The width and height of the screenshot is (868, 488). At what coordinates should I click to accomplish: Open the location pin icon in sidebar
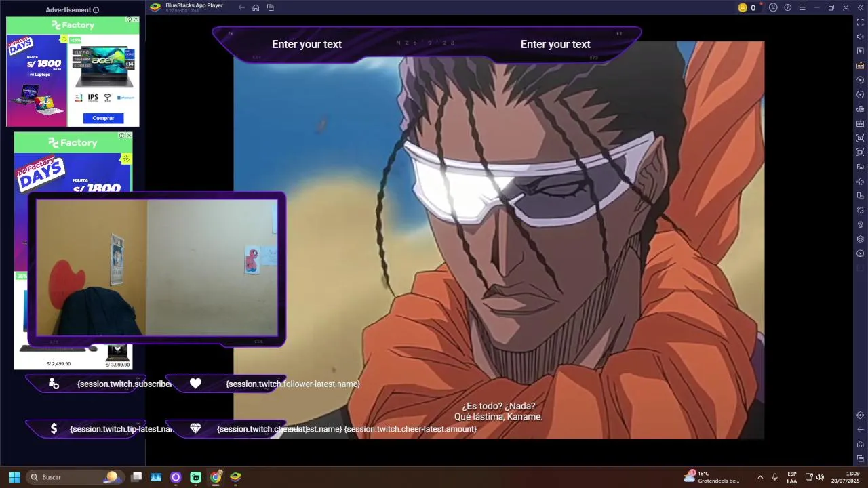[x=861, y=224]
